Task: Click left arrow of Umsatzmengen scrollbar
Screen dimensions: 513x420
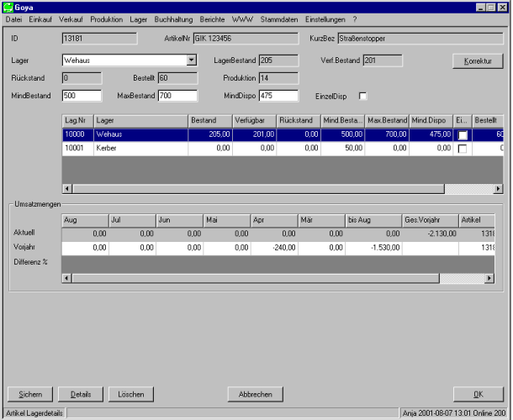Action: 66,278
